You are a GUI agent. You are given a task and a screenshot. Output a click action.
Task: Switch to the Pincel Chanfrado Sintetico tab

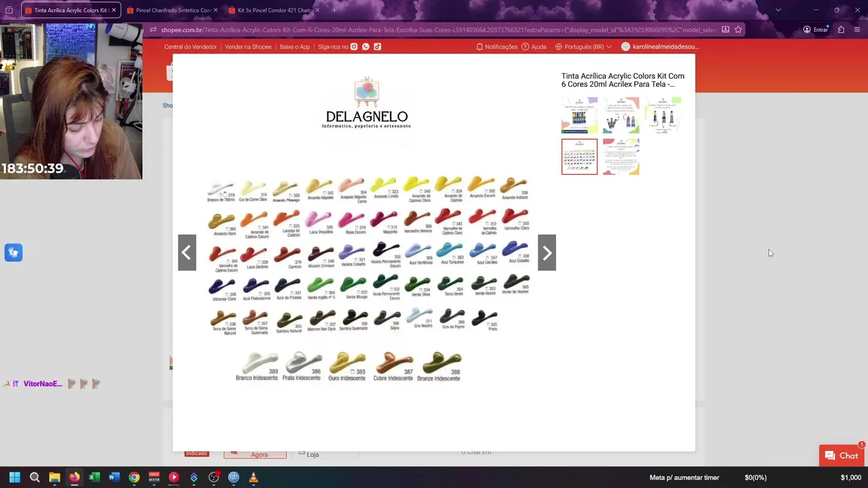click(x=173, y=10)
